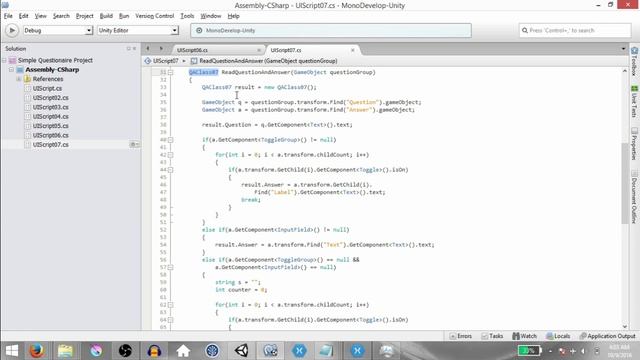
Task: Open the Help menu
Action: pyautogui.click(x=233, y=16)
